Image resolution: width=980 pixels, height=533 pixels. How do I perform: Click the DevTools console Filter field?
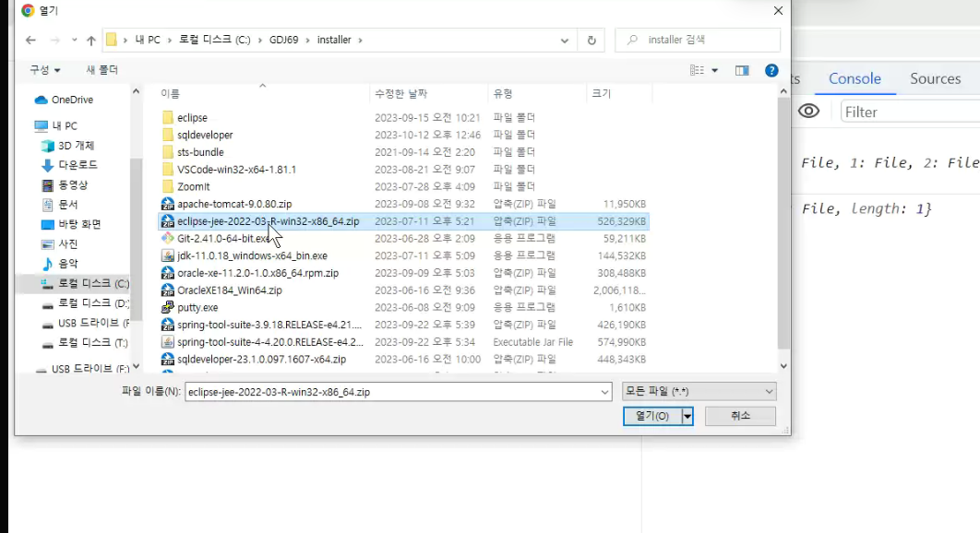[910, 112]
